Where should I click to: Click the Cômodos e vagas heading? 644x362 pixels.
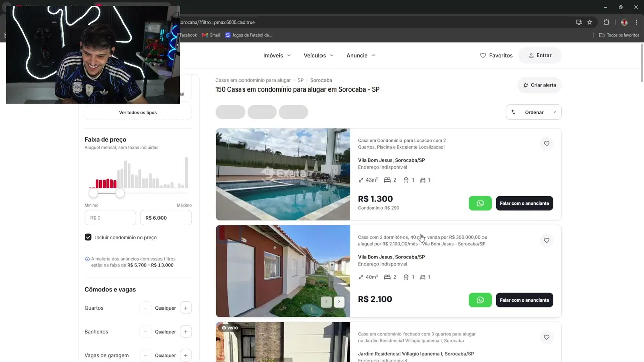click(x=110, y=290)
